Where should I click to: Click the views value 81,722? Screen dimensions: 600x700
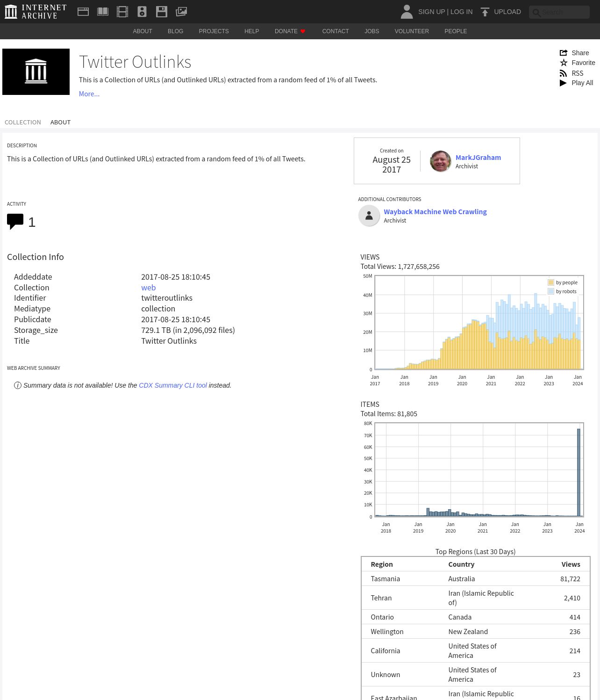coord(571,579)
